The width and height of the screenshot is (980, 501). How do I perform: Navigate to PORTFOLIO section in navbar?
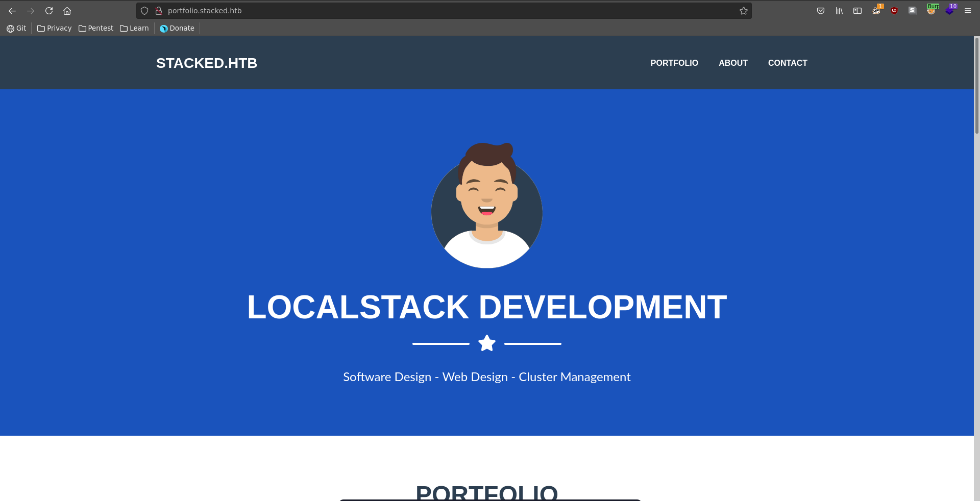(674, 63)
